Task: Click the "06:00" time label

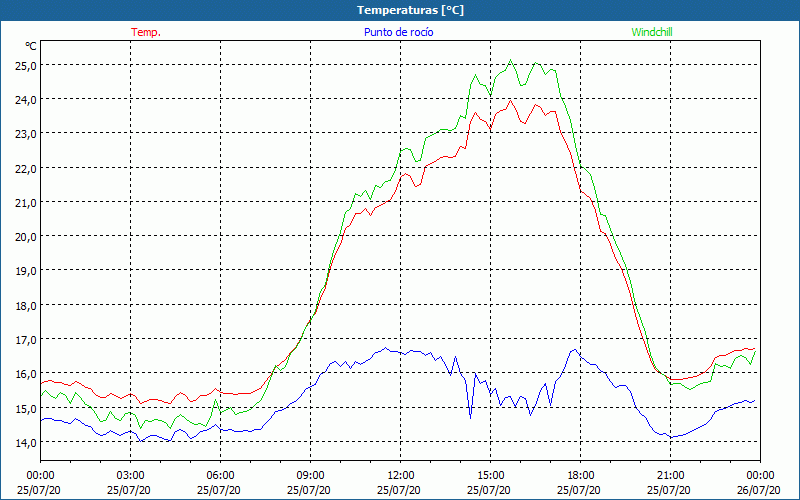Action: pyautogui.click(x=220, y=476)
